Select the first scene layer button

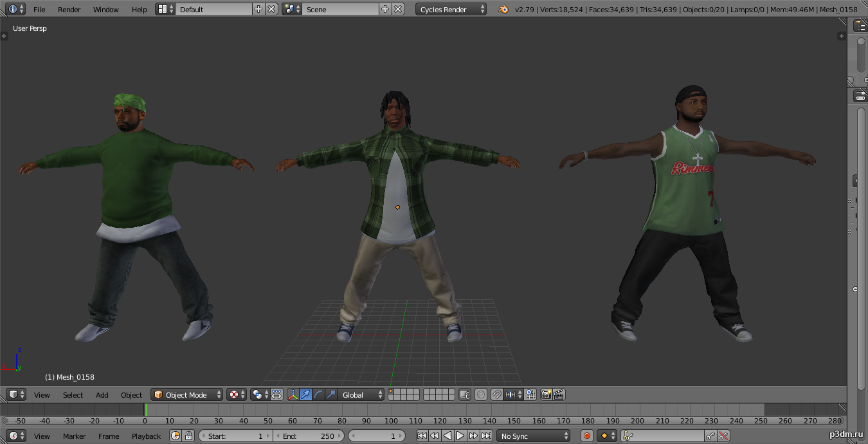click(392, 391)
